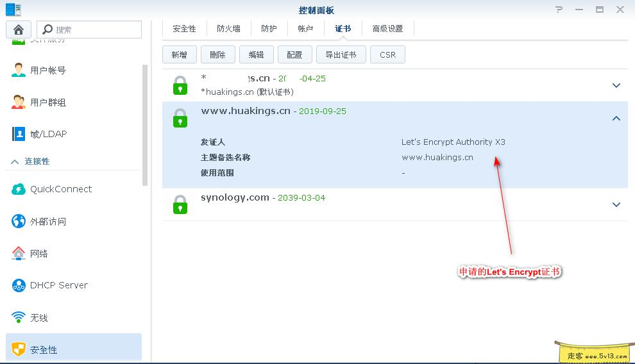Screen dimensions: 635x364
Task: Click the 编辑 button
Action: pos(257,54)
